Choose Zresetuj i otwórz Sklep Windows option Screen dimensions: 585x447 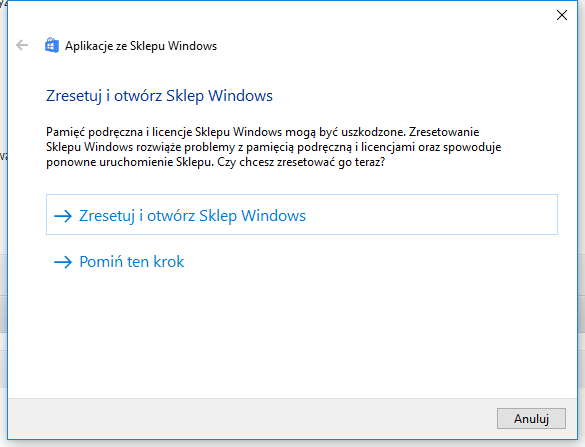[302, 215]
